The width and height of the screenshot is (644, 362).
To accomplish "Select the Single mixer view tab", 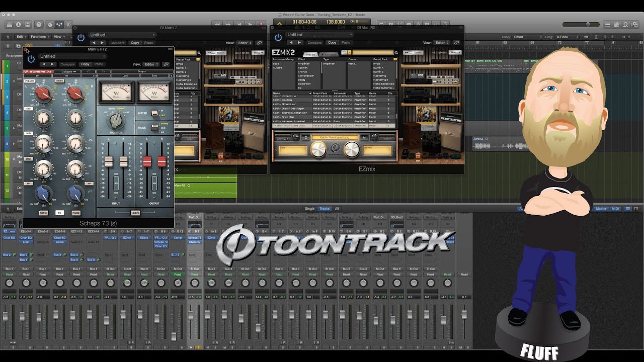I will tap(309, 209).
